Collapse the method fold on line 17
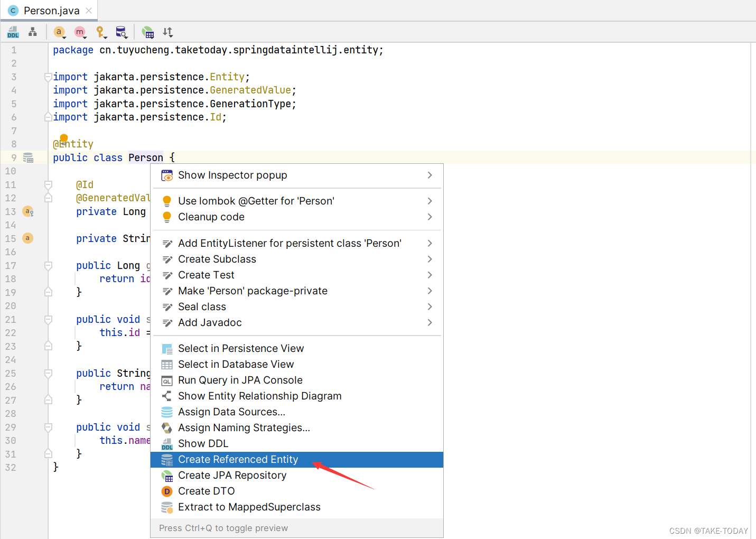The width and height of the screenshot is (756, 539). (x=48, y=265)
